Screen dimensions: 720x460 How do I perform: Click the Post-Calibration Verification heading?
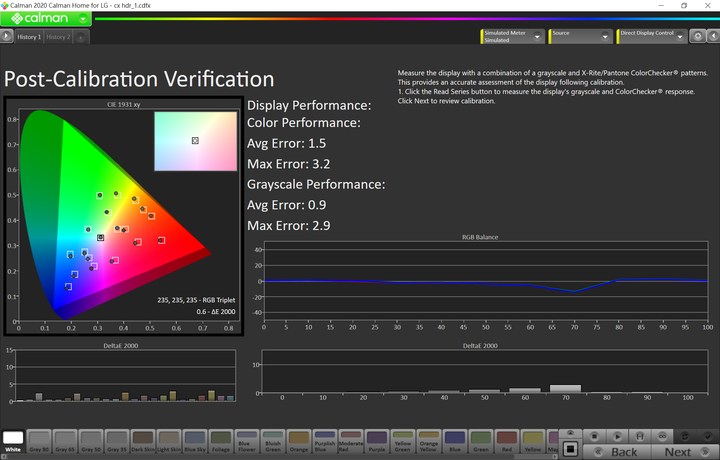click(x=139, y=79)
